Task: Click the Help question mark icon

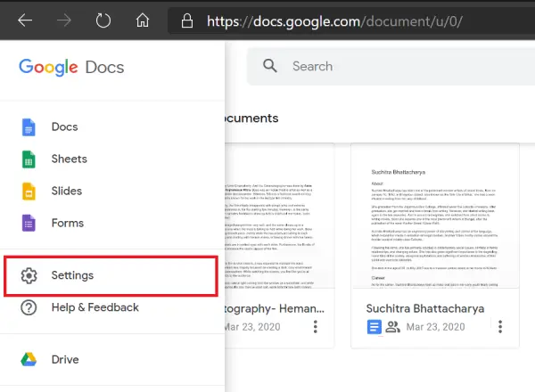Action: pyautogui.click(x=29, y=307)
